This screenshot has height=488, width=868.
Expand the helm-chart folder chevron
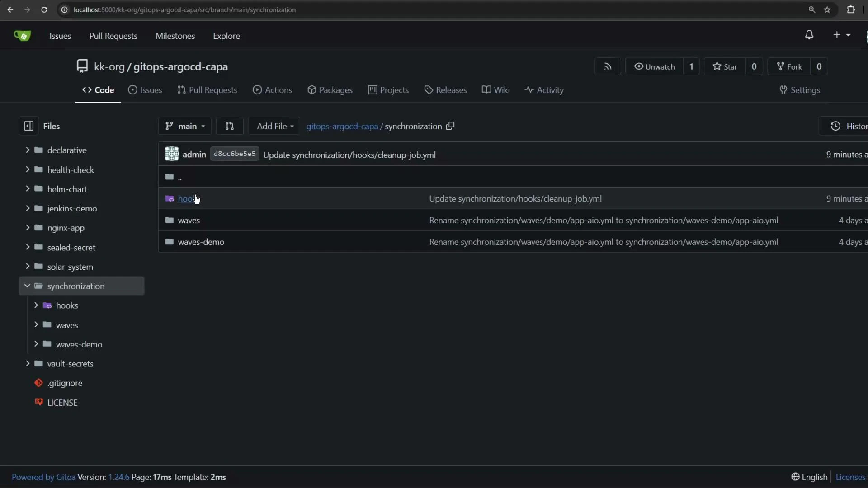coord(28,189)
